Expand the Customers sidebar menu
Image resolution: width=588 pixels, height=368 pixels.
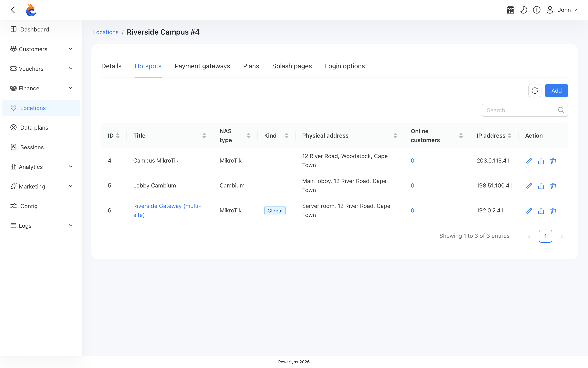(41, 49)
